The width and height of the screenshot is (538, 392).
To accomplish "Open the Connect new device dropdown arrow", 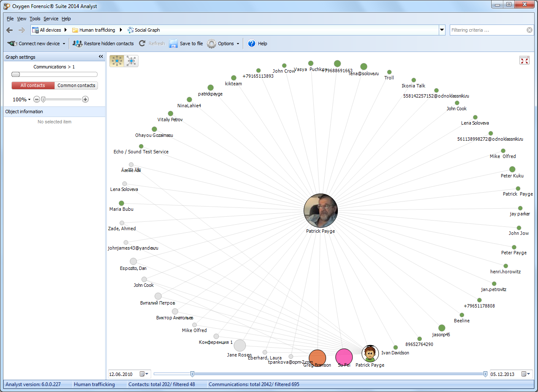I will coord(64,44).
